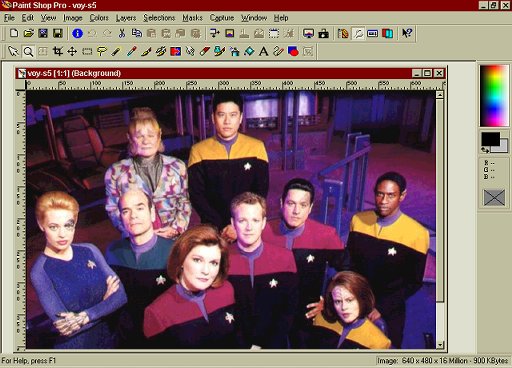Toggle the red-cyan Color Palette button
The height and width of the screenshot is (368, 512).
[387, 33]
